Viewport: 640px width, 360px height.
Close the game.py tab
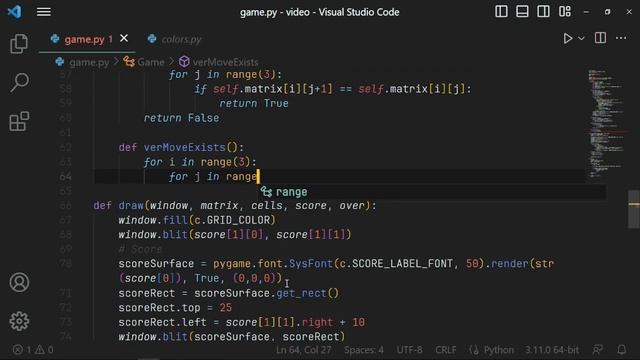point(124,38)
